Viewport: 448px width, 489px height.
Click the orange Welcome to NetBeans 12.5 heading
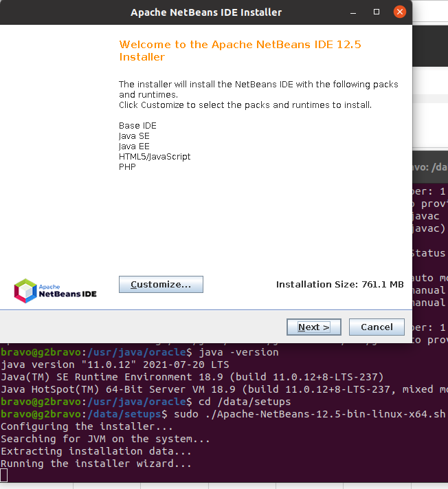[x=240, y=50]
